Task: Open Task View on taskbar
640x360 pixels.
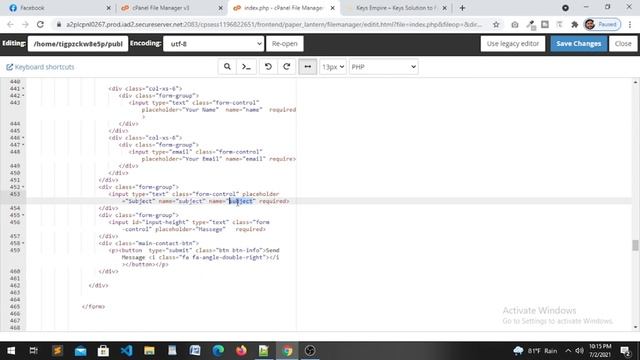Action: pos(34,351)
